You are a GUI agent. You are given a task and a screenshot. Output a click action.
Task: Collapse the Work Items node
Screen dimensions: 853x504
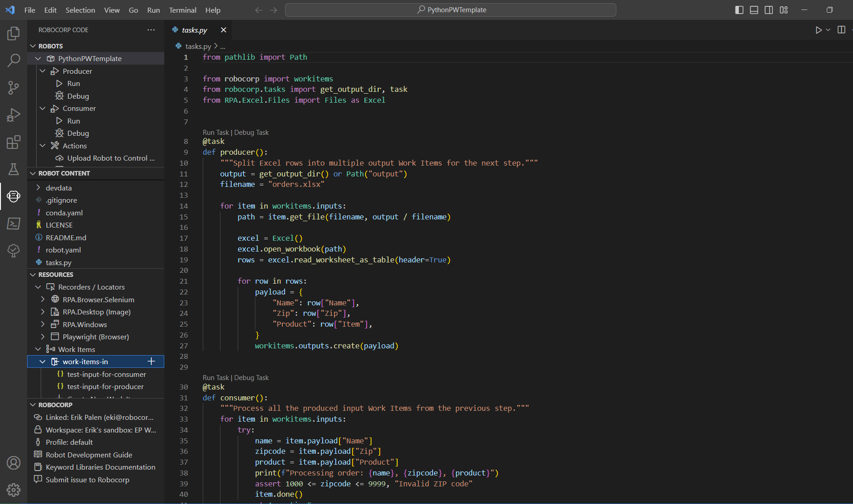click(38, 349)
